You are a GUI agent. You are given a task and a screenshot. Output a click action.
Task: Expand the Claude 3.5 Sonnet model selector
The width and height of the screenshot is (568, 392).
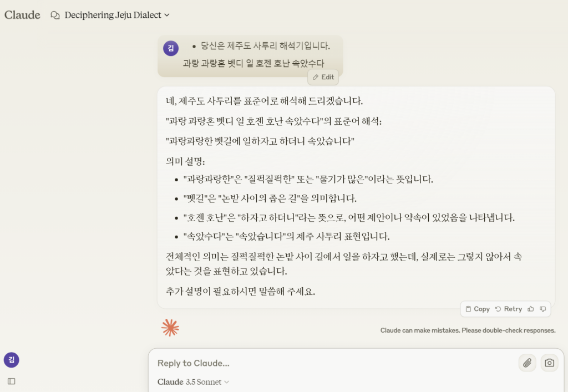click(x=194, y=382)
